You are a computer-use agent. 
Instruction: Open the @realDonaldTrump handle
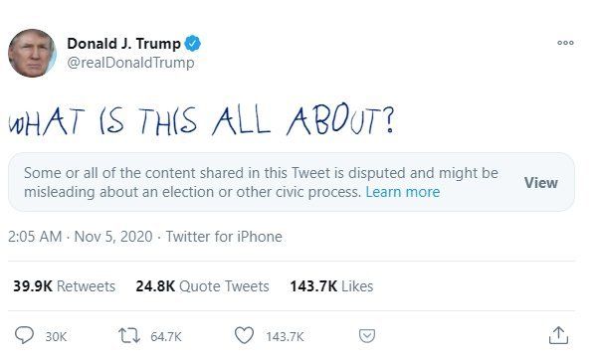pos(130,63)
